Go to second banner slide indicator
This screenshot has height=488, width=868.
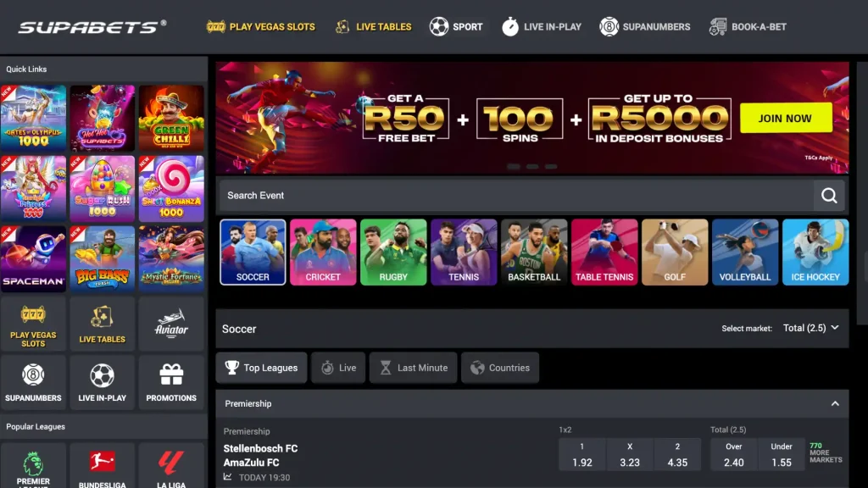532,167
